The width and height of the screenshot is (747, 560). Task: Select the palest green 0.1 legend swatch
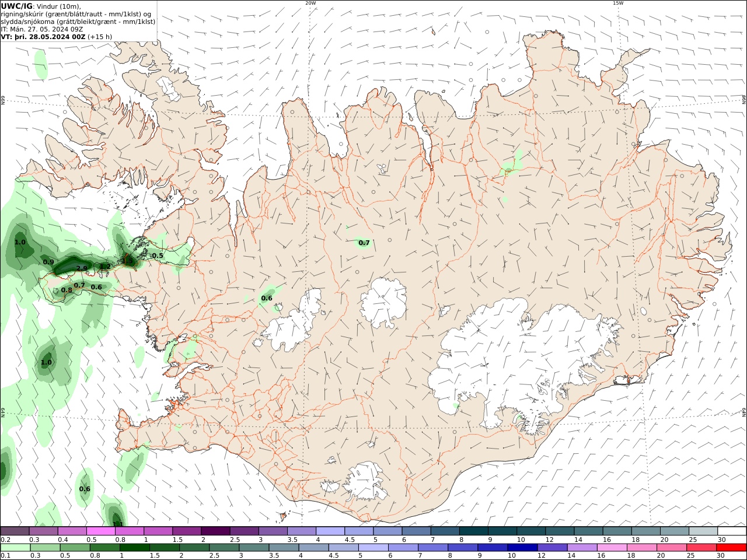pos(15,548)
